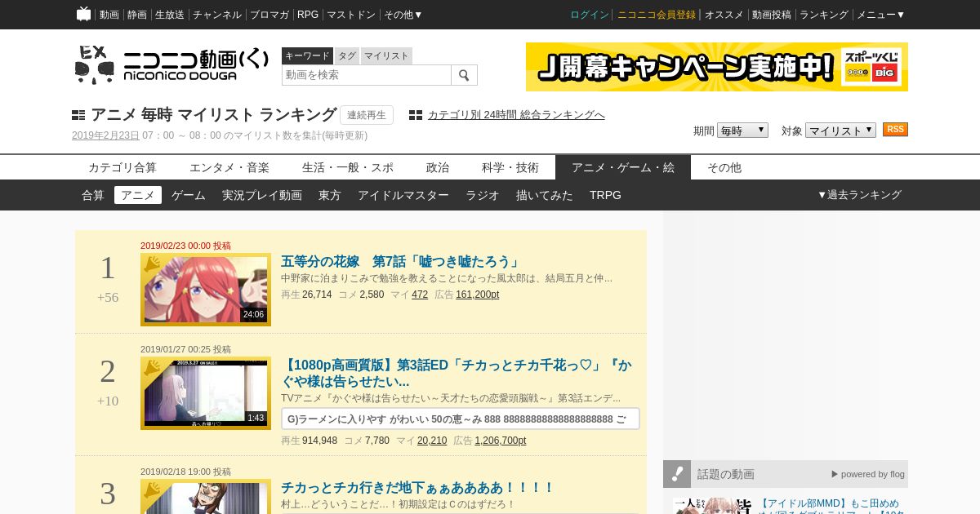Click the comment box under かぐや様 video

click(461, 419)
